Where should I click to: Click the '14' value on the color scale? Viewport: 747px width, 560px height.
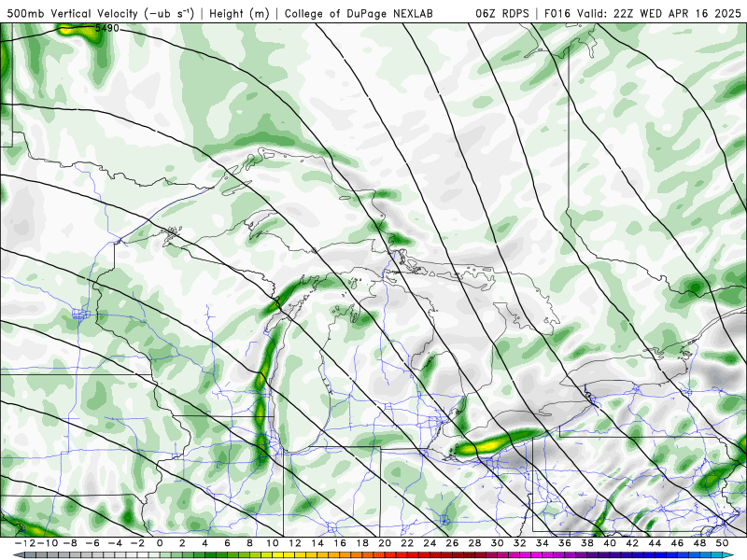point(317,543)
